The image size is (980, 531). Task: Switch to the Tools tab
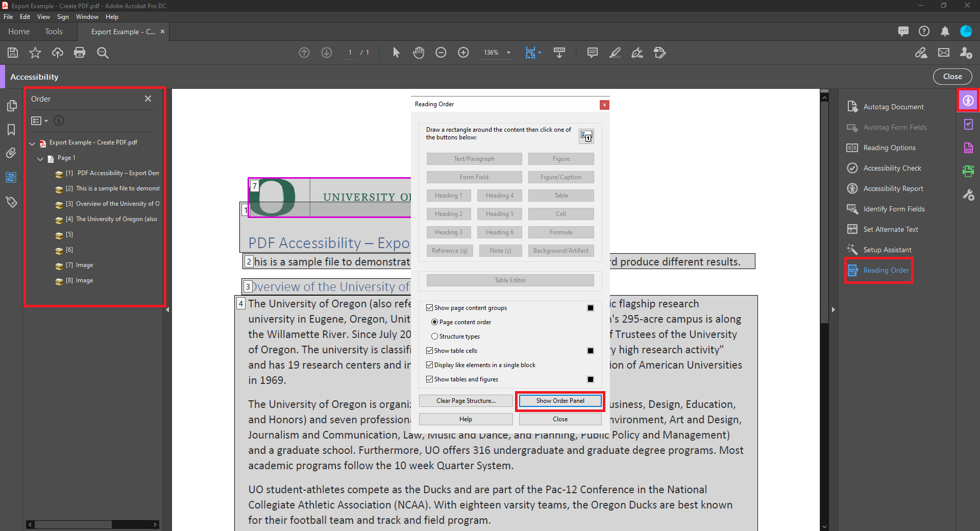pyautogui.click(x=54, y=31)
